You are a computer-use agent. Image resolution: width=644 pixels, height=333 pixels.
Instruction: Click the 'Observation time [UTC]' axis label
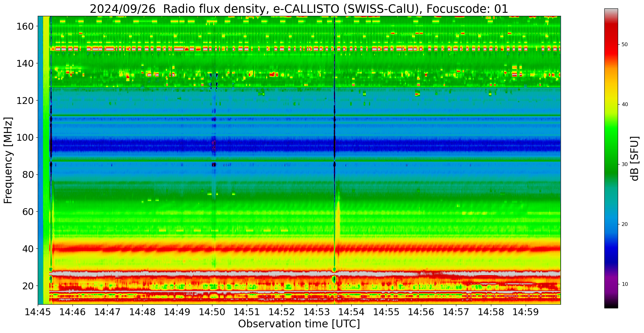(299, 324)
